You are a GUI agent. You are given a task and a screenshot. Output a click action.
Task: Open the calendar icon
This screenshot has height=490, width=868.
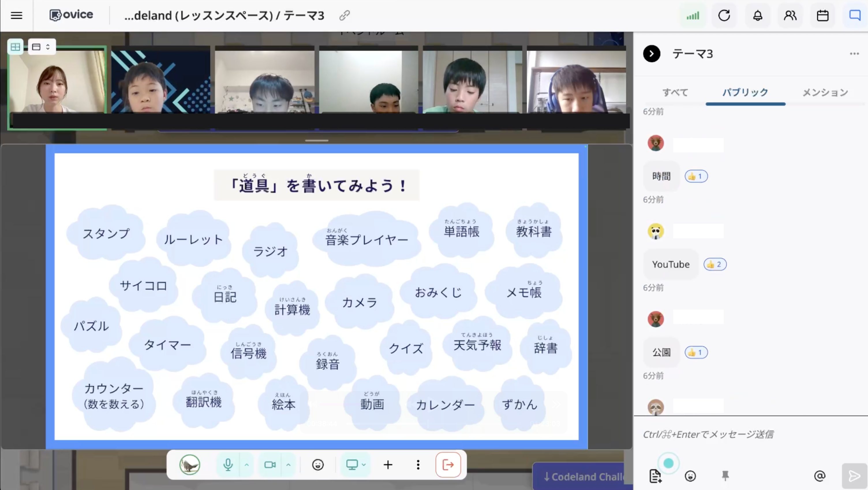(x=822, y=16)
